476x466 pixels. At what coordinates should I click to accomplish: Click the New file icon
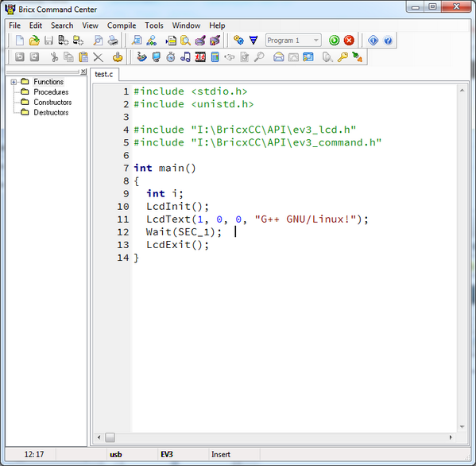(20, 41)
